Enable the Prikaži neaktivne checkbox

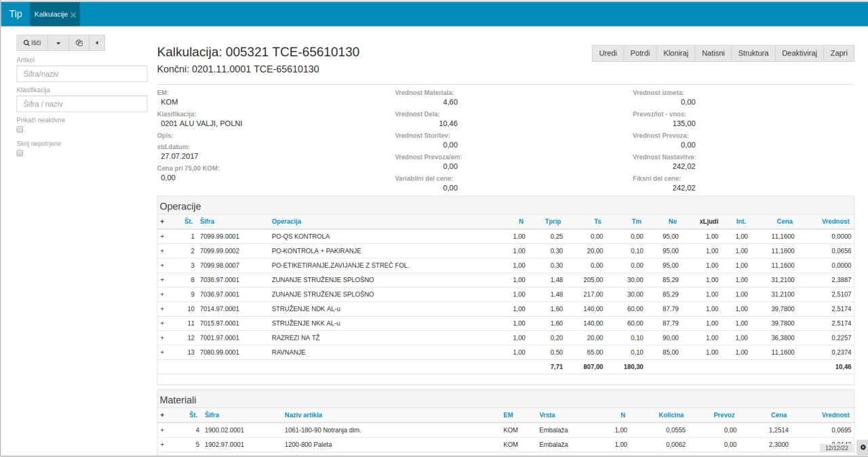[x=20, y=130]
